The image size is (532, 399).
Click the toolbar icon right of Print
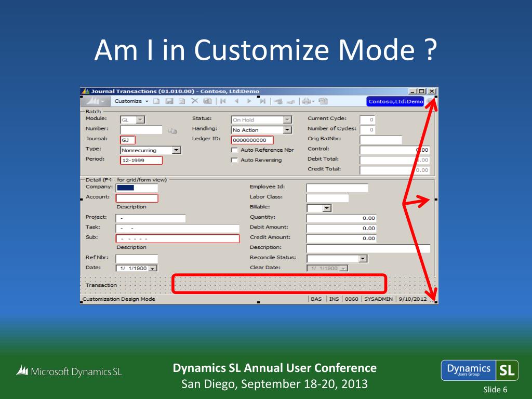[323, 101]
